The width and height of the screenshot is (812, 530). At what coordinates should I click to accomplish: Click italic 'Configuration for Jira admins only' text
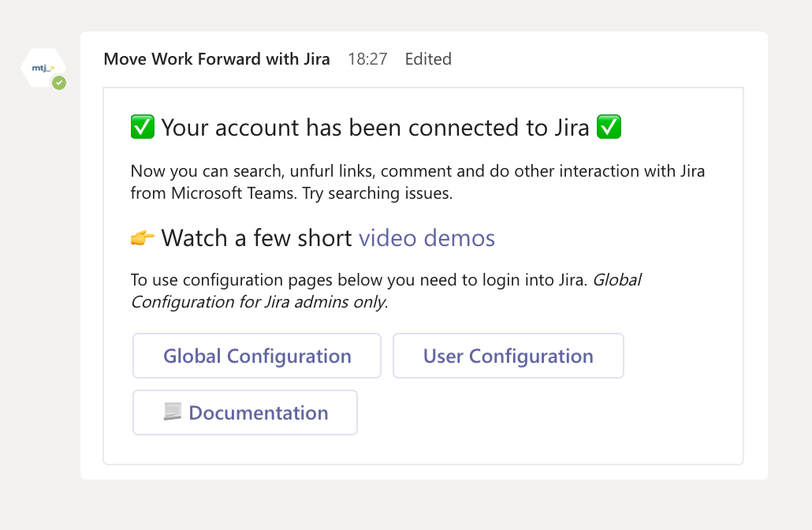(x=259, y=302)
